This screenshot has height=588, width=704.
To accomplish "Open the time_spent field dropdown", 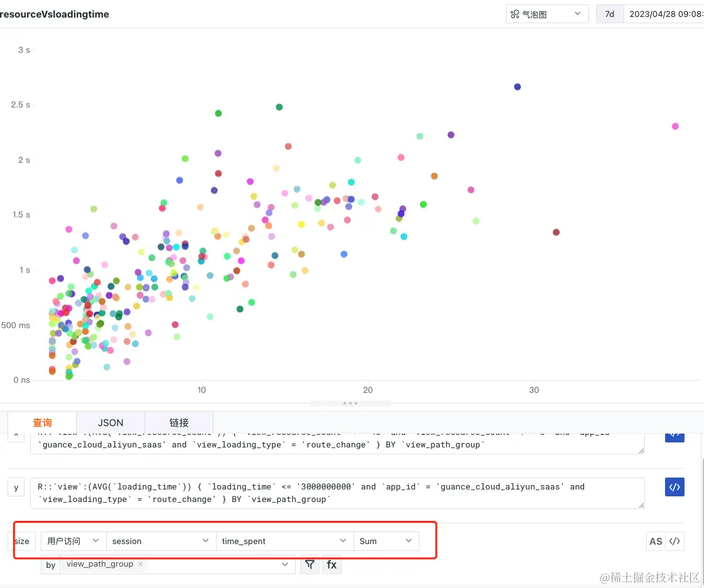I will coord(284,542).
